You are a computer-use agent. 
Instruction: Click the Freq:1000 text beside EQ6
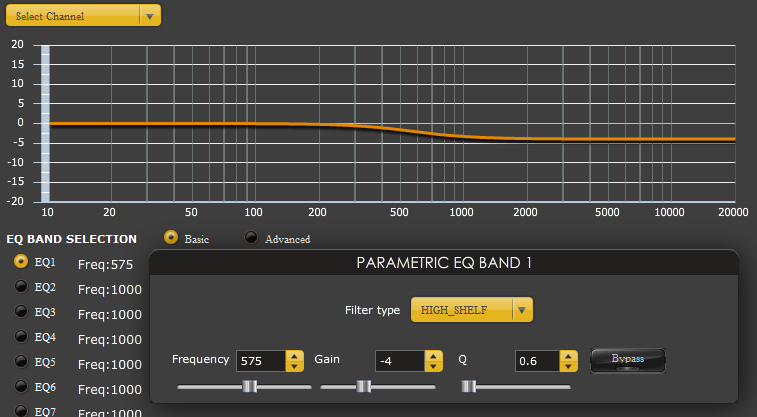point(110,389)
